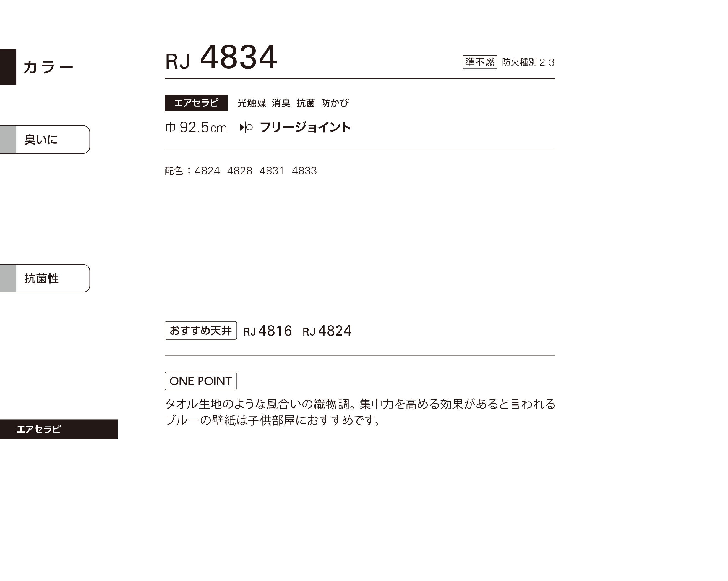Click the black square beside カラー
728x581 pixels.
(x=8, y=67)
